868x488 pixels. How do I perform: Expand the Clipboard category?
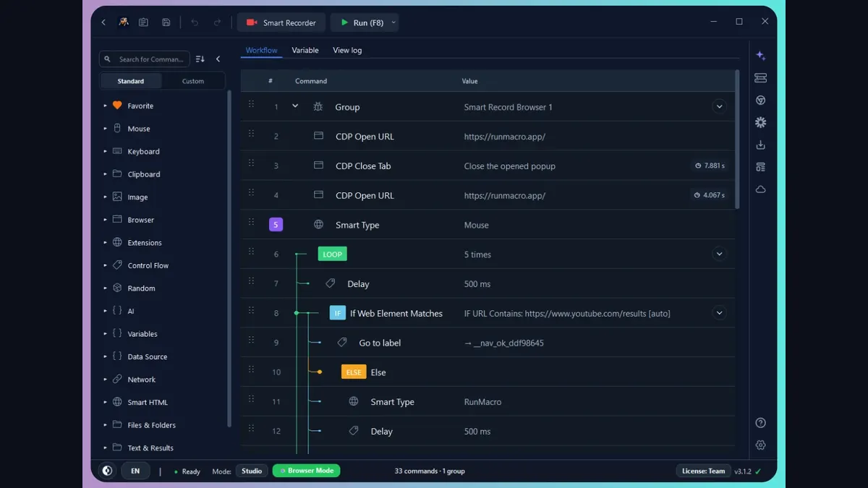(x=106, y=174)
